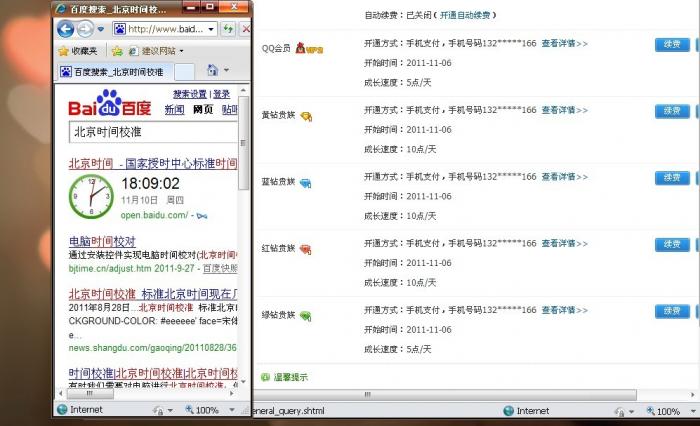This screenshot has width=700, height=426.
Task: Click the search box containing 北京时间校准
Action: (x=153, y=132)
